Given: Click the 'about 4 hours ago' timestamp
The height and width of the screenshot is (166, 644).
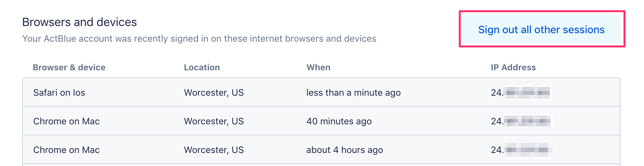Looking at the screenshot, I should (344, 150).
